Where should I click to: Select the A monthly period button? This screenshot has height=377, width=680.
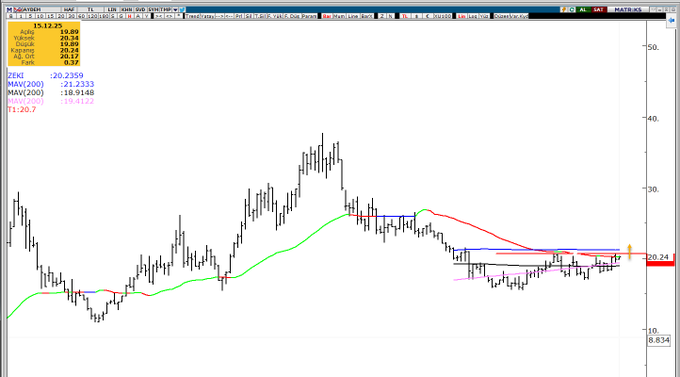138,16
